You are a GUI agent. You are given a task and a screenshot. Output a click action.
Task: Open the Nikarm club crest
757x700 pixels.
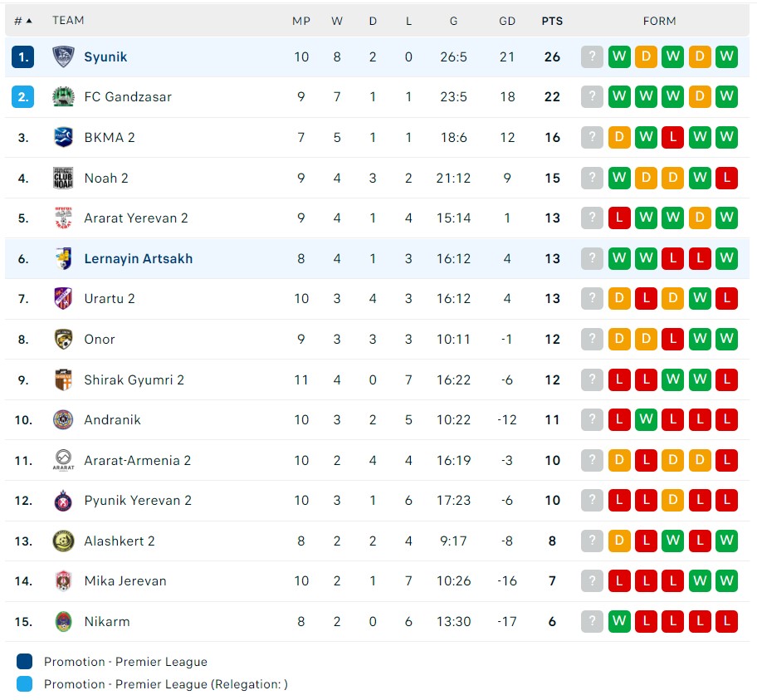point(62,621)
